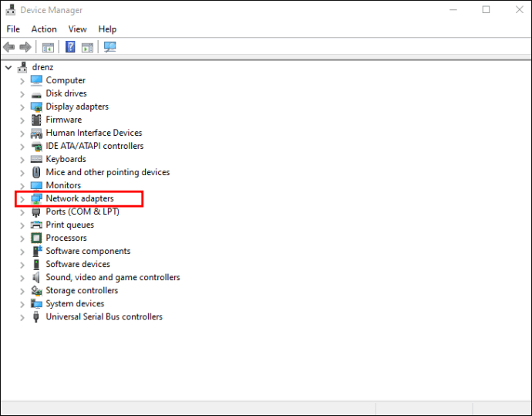Click the Human Interface Devices icon

click(36, 133)
